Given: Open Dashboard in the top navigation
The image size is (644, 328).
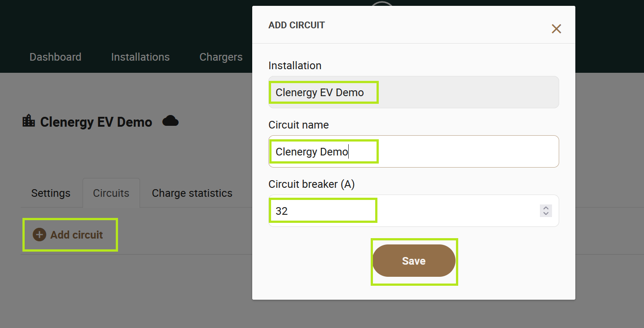Looking at the screenshot, I should pos(56,57).
